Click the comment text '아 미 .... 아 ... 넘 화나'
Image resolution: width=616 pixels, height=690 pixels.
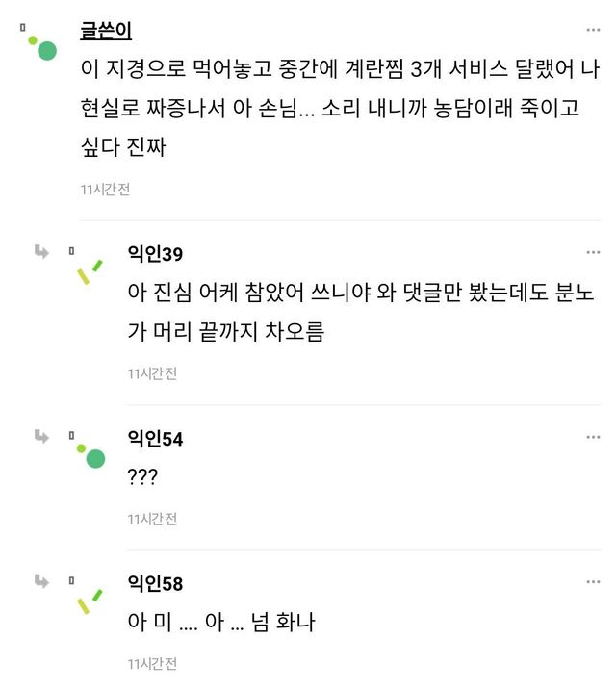[x=221, y=623]
